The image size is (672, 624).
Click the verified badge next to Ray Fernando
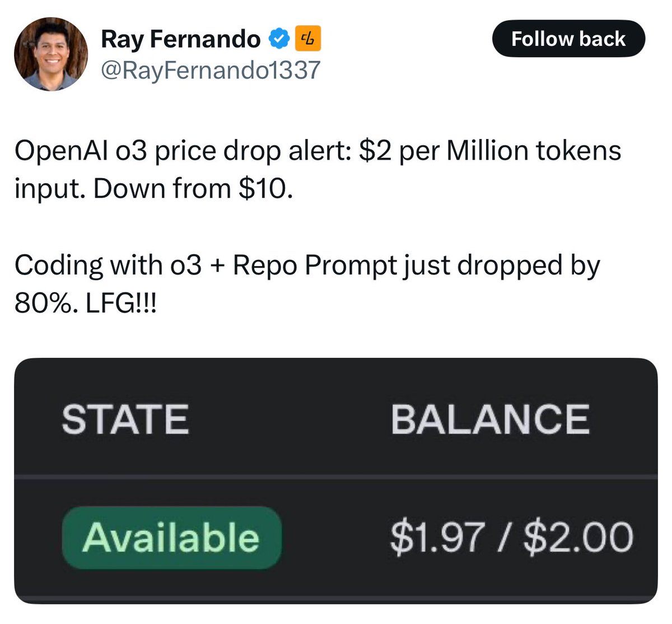pos(279,38)
